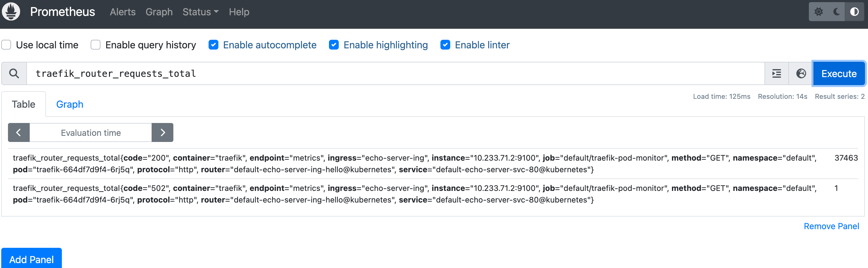Click the Evaluation time field
This screenshot has width=868, height=268.
coord(91,132)
